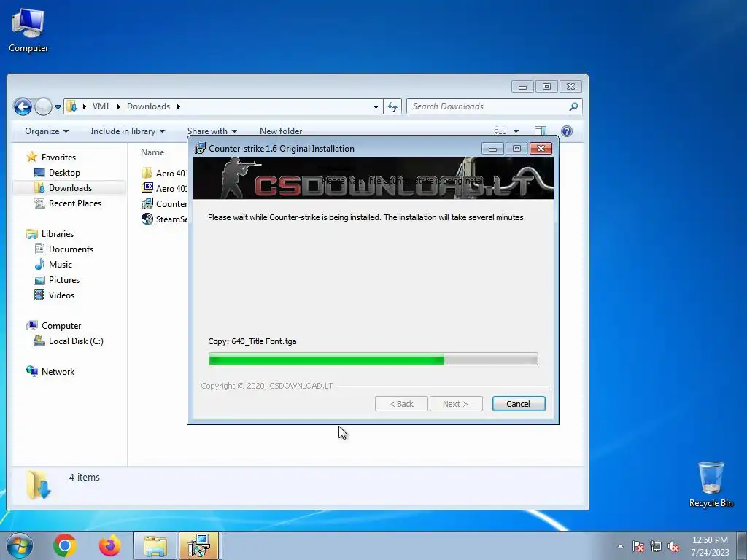The height and width of the screenshot is (560, 747).
Task: Select Libraries in the navigation pane
Action: [x=50, y=234]
